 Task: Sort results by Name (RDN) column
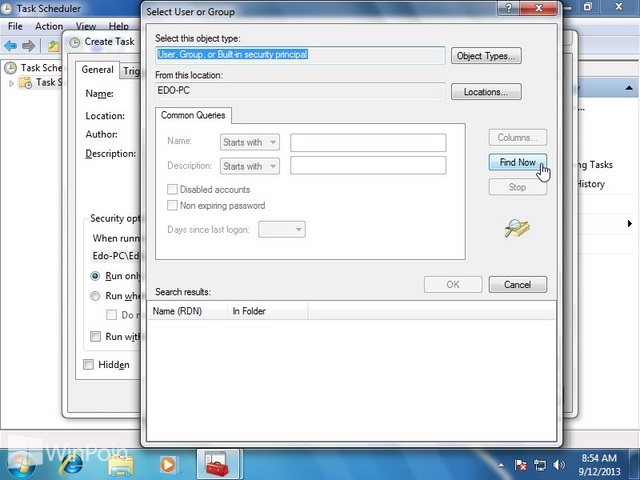coord(187,311)
